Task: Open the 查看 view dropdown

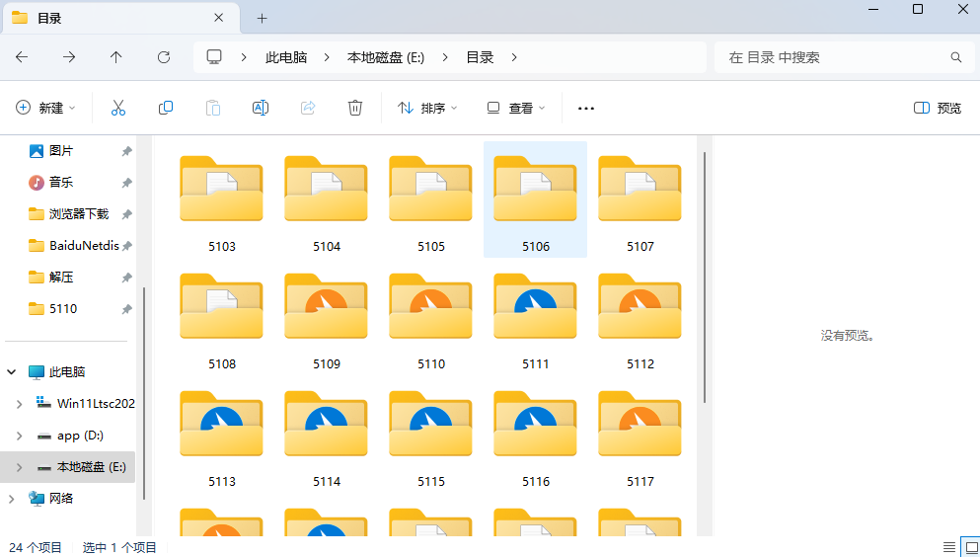Action: tap(515, 109)
